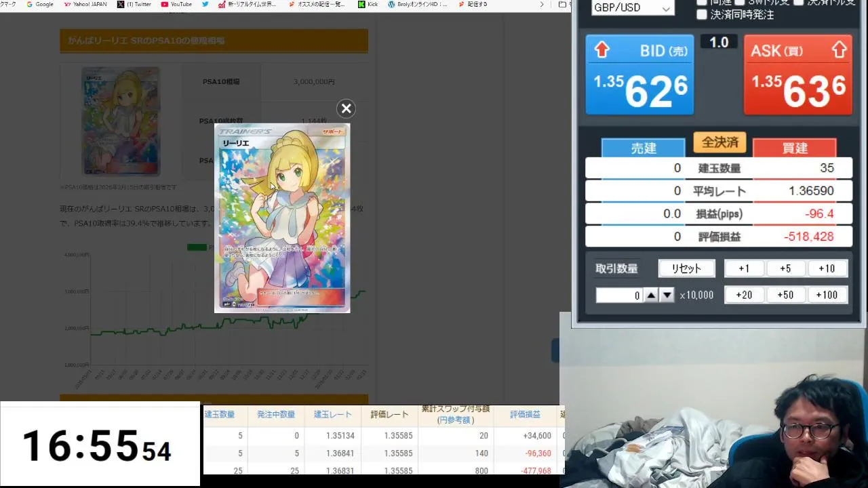The height and width of the screenshot is (488, 868).
Task: Add +1 to trade quantity
Action: coord(744,268)
